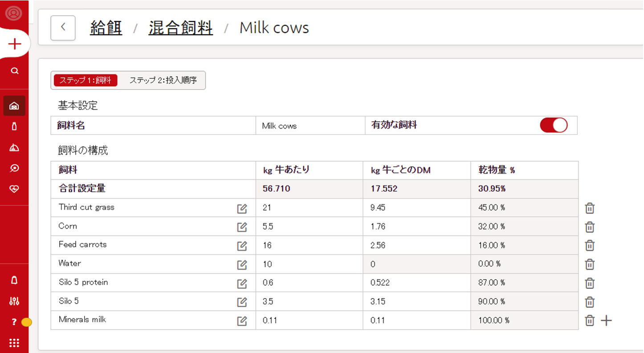The height and width of the screenshot is (353, 644).
Task: Click the 30.95% dry matter total
Action: pyautogui.click(x=492, y=189)
